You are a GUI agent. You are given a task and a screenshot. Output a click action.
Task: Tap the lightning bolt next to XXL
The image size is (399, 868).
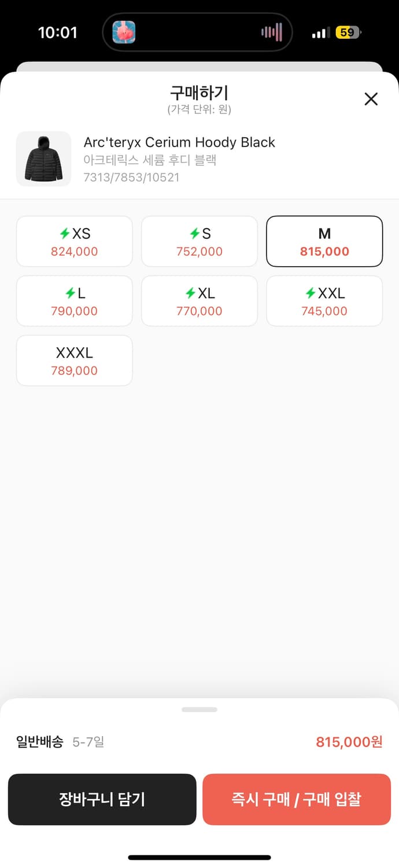tap(311, 293)
